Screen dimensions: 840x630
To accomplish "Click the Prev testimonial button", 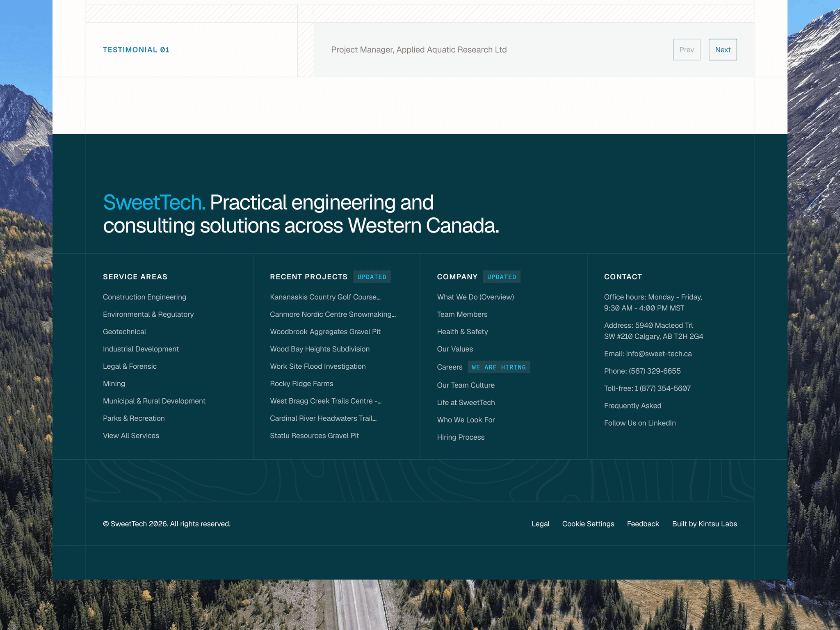I will coord(687,50).
